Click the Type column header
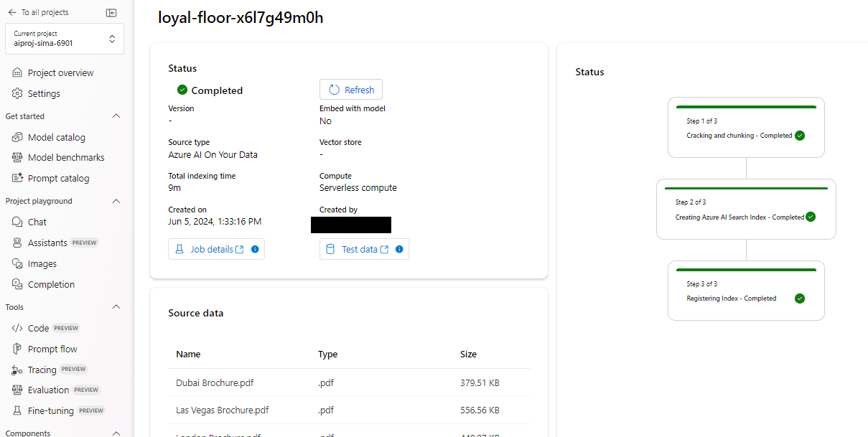Viewport: 868px width, 437px height. tap(327, 354)
